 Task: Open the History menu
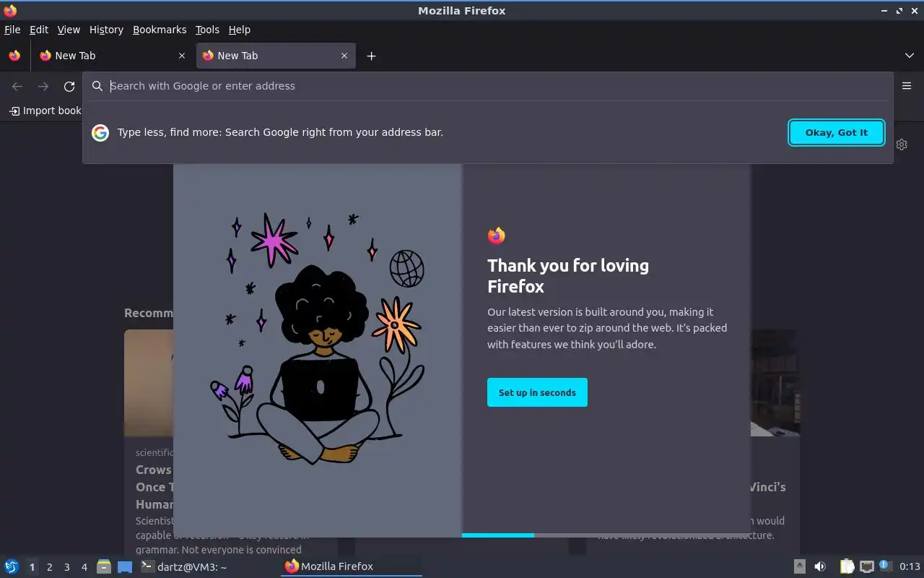tap(106, 30)
